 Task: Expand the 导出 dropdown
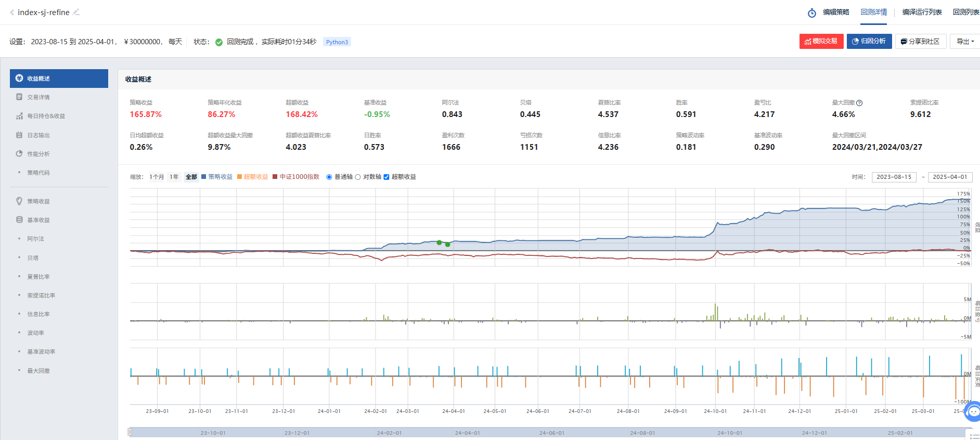tap(965, 42)
